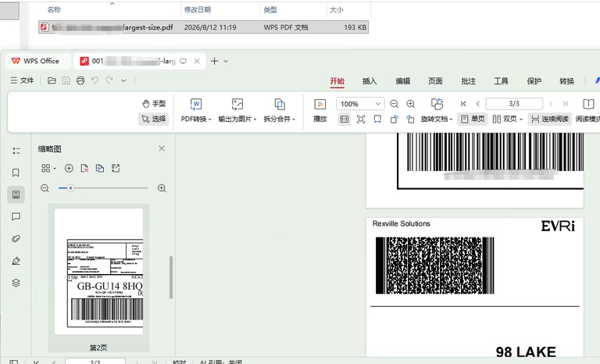Open the 100% zoom level combo box
The height and width of the screenshot is (364, 600).
pyautogui.click(x=359, y=104)
